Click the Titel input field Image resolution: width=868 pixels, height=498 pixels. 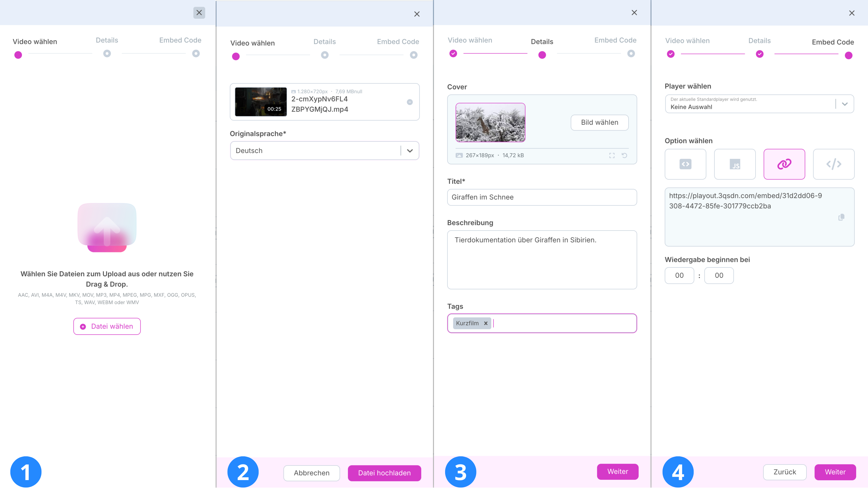[x=542, y=197]
